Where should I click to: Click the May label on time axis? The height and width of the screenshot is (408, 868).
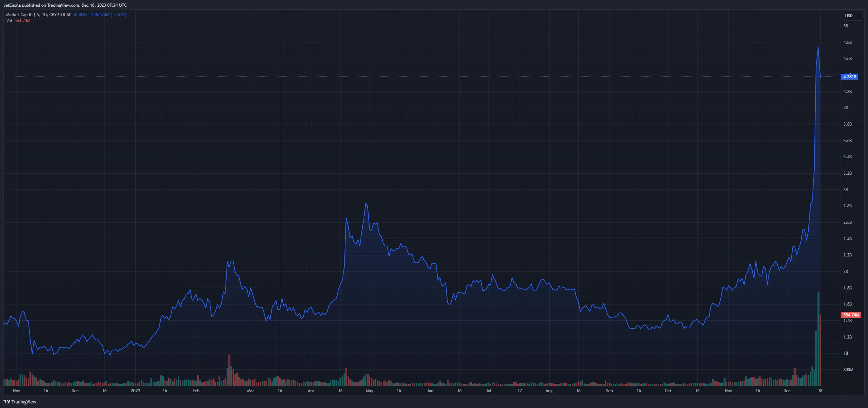(369, 390)
